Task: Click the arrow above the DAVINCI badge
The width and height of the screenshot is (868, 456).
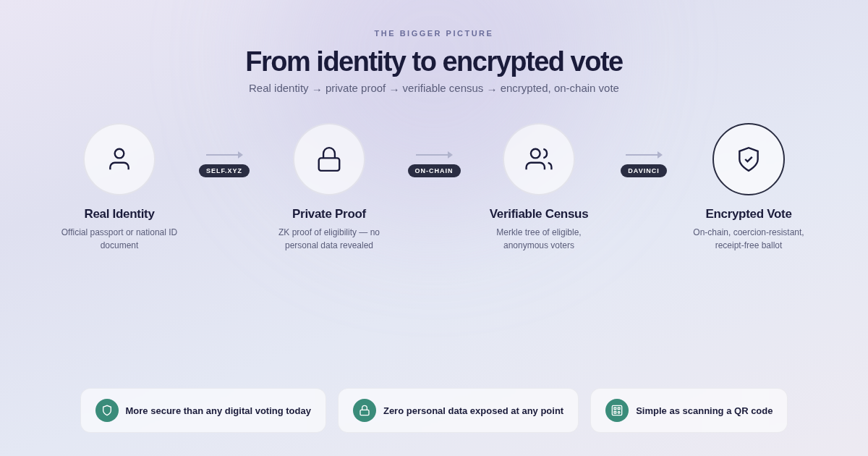Action: [x=644, y=155]
